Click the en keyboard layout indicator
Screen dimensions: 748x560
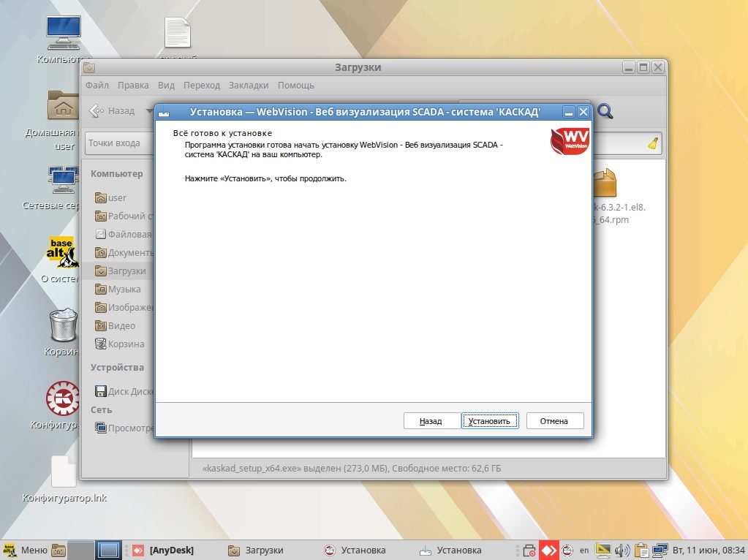pyautogui.click(x=584, y=550)
